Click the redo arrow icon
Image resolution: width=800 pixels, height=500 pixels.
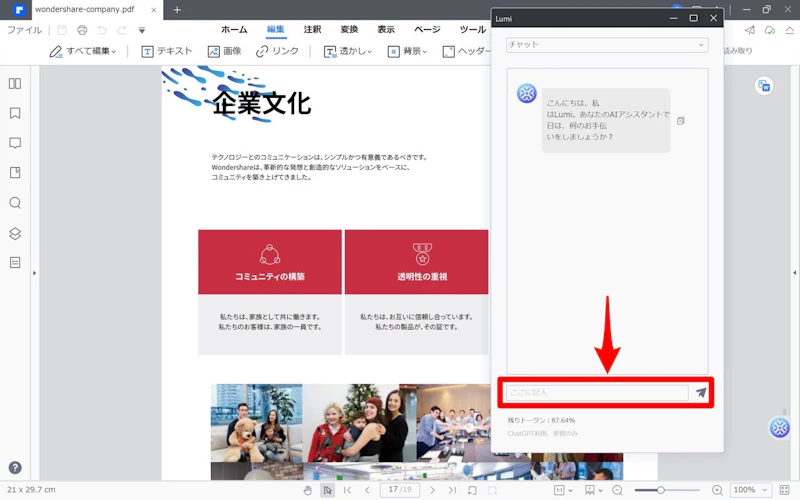click(122, 30)
